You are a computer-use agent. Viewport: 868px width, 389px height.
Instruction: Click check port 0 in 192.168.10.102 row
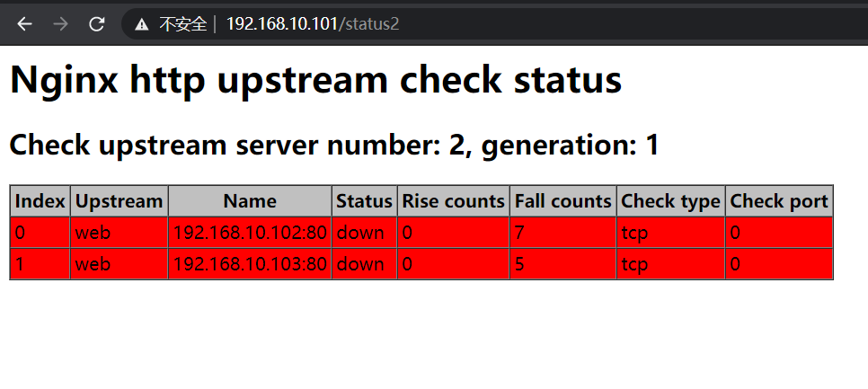coord(779,233)
